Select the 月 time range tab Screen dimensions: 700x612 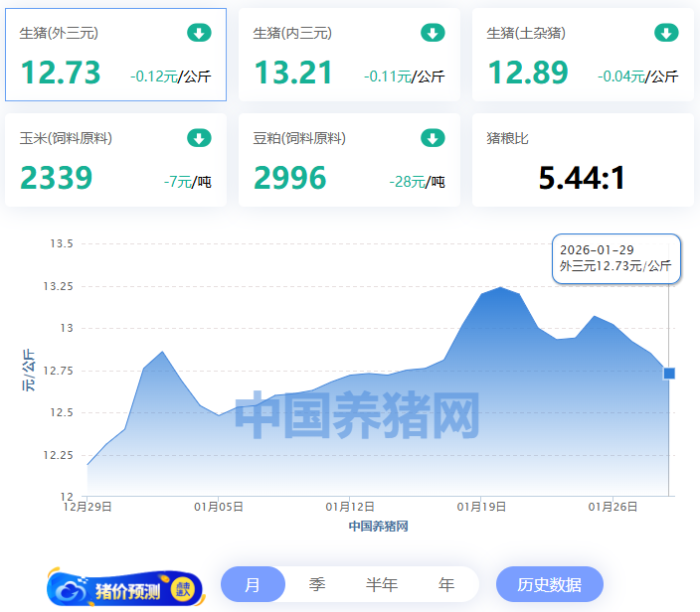(x=253, y=585)
